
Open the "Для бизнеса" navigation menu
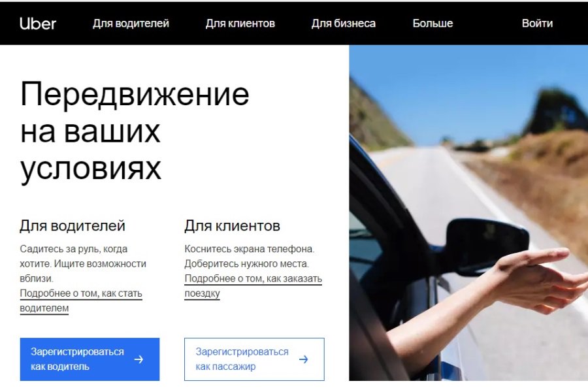pos(343,24)
